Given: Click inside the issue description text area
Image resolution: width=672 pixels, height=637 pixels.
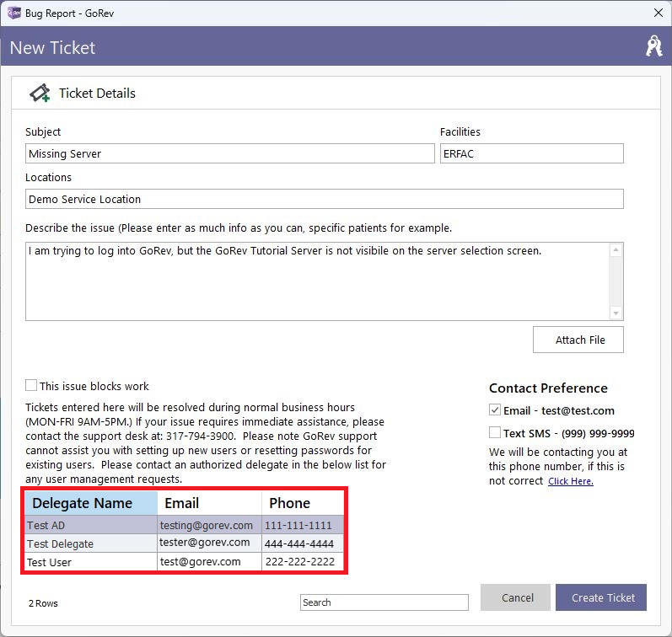Looking at the screenshot, I should [317, 281].
